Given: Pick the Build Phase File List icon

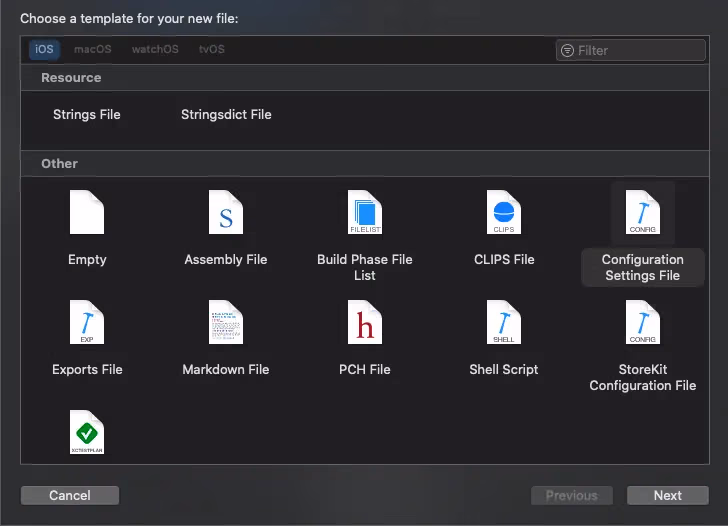Looking at the screenshot, I should [365, 212].
